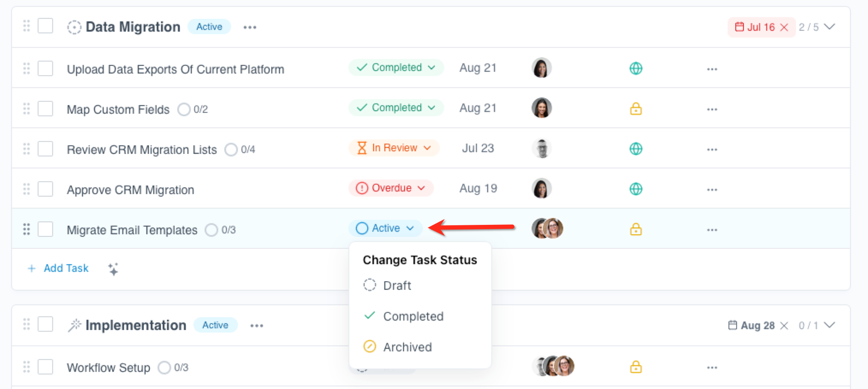Open three-dot menu for Approve CRM Migration
Screen dimensions: 868x389
click(x=712, y=190)
